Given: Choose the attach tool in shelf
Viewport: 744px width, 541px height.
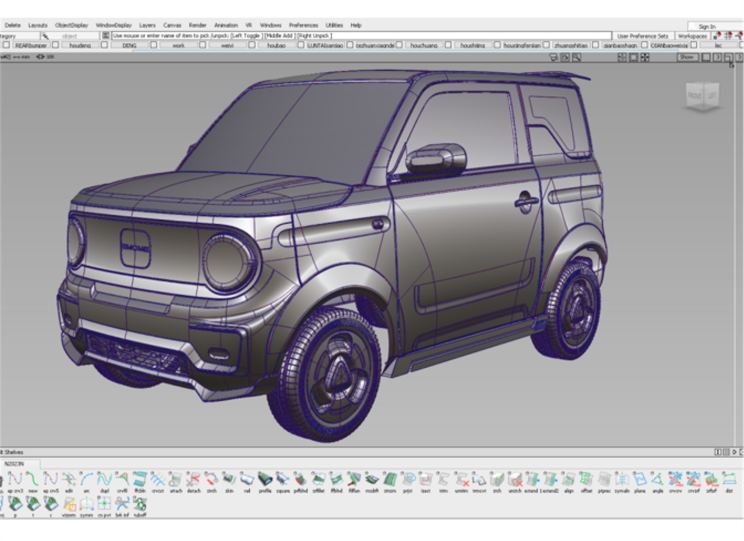Looking at the screenshot, I should (175, 481).
